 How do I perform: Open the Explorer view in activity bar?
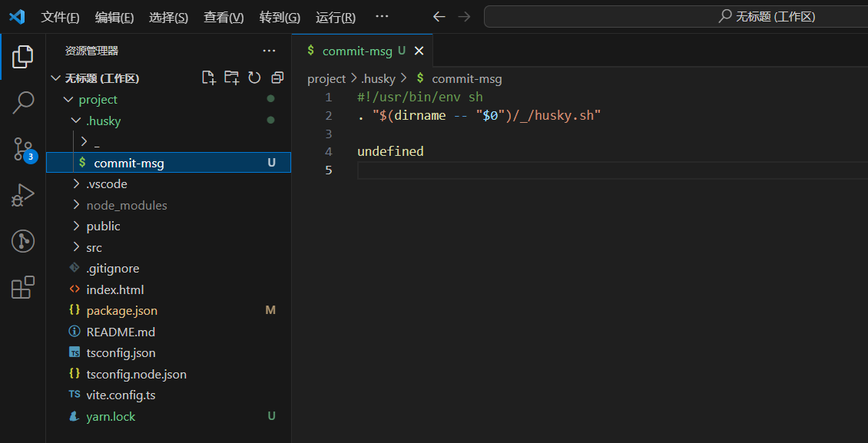click(x=23, y=56)
